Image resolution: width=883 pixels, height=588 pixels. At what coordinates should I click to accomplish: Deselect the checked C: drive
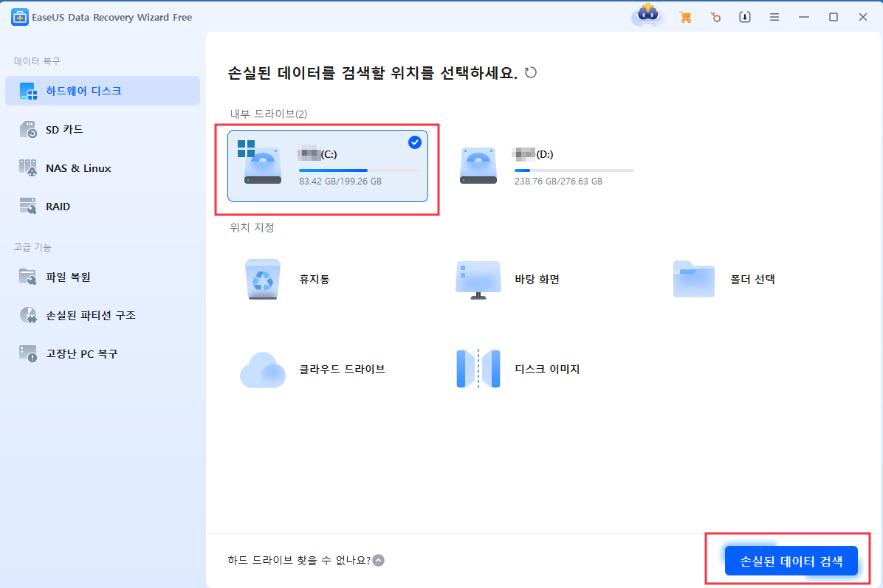tap(414, 143)
